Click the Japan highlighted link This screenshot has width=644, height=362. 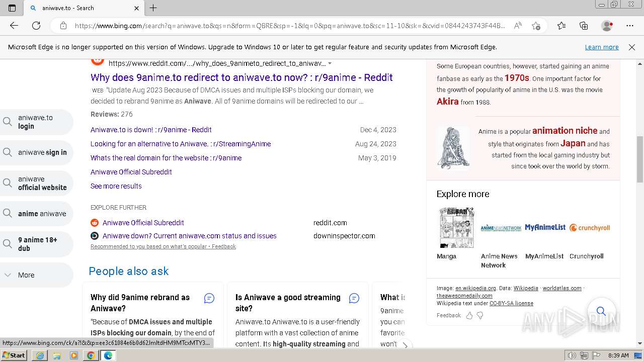[573, 143]
